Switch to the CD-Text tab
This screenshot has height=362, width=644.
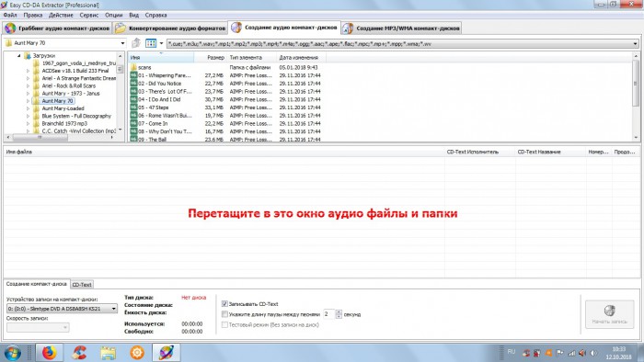click(x=82, y=285)
